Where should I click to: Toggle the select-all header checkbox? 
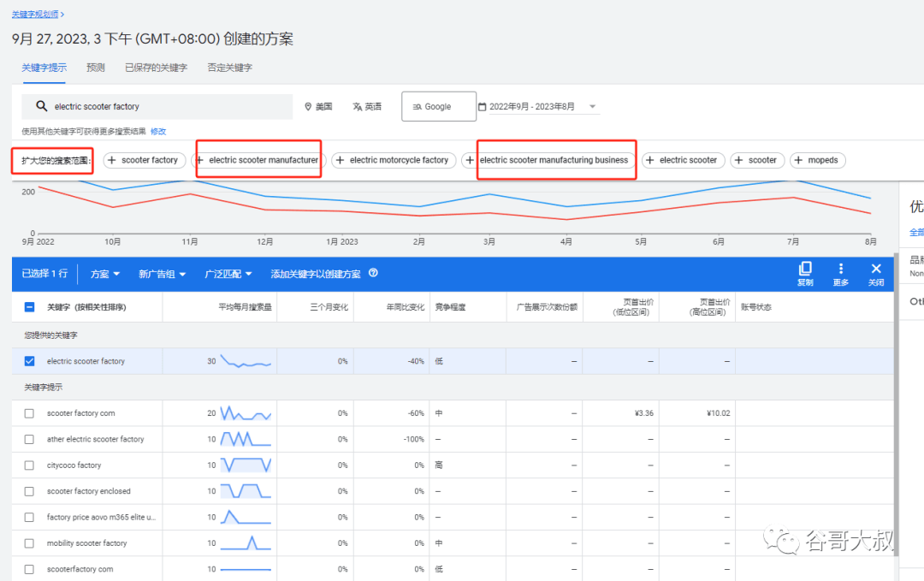[29, 307]
